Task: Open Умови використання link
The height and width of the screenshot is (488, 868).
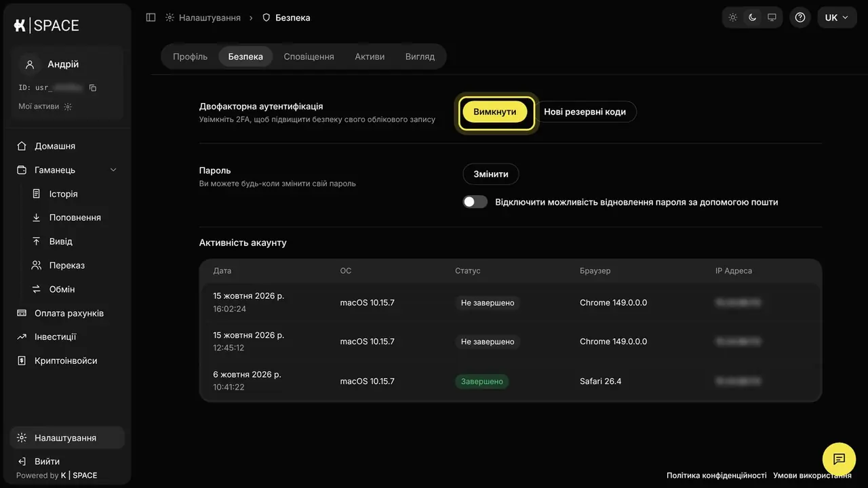Action: pyautogui.click(x=812, y=476)
